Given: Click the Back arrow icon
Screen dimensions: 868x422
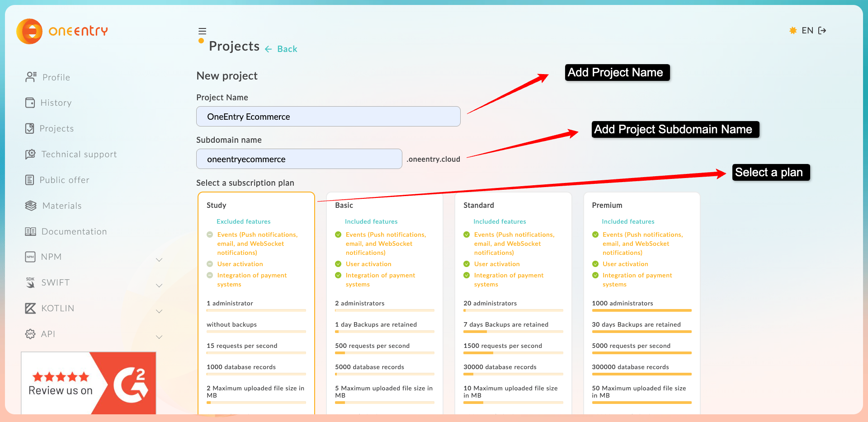Looking at the screenshot, I should click(x=269, y=49).
